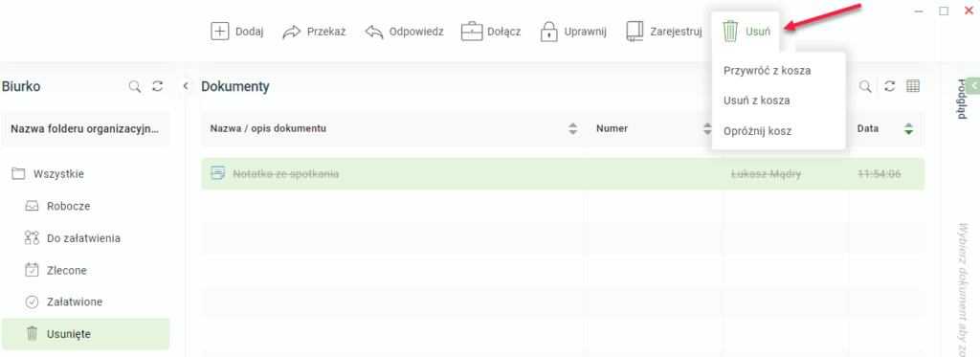This screenshot has width=980, height=357.
Task: Click the Załatwione checkmark circle icon
Action: click(x=32, y=302)
